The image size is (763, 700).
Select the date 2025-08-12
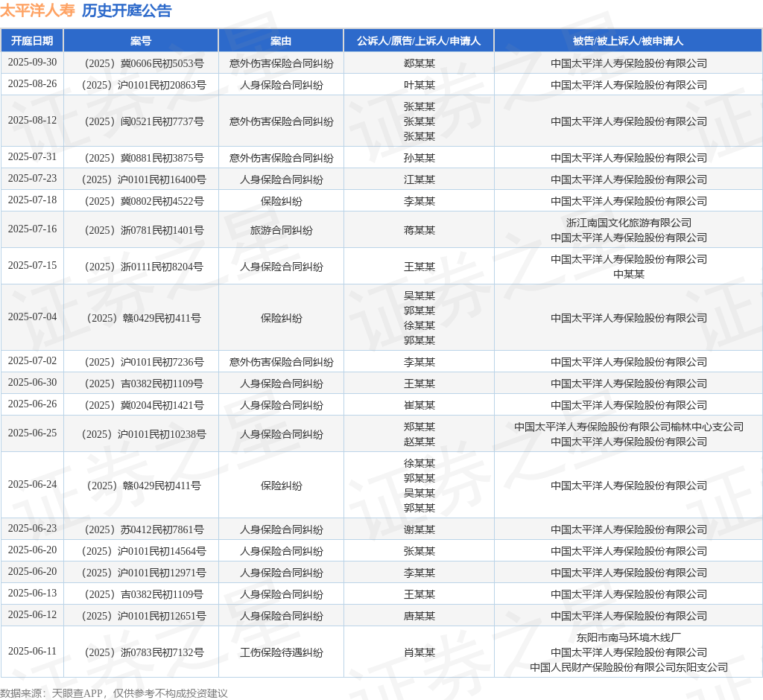(32, 121)
